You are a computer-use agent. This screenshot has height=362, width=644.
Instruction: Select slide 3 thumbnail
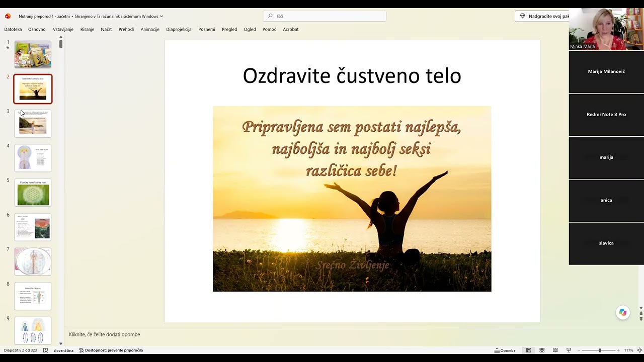click(33, 123)
